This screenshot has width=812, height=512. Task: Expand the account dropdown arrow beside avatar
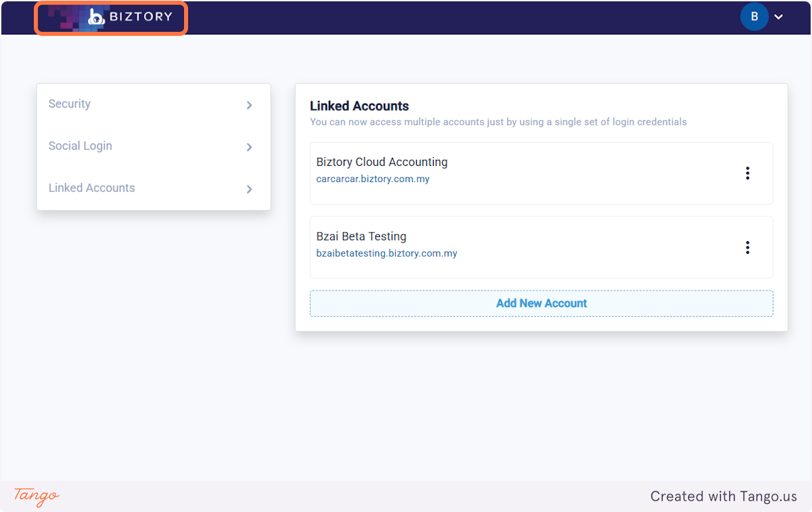point(779,17)
